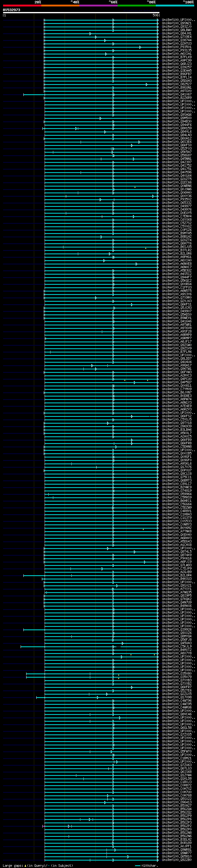This screenshot has height=868, width=197.
Task: Open hit UniRef100_P93135
Action: 177,50
